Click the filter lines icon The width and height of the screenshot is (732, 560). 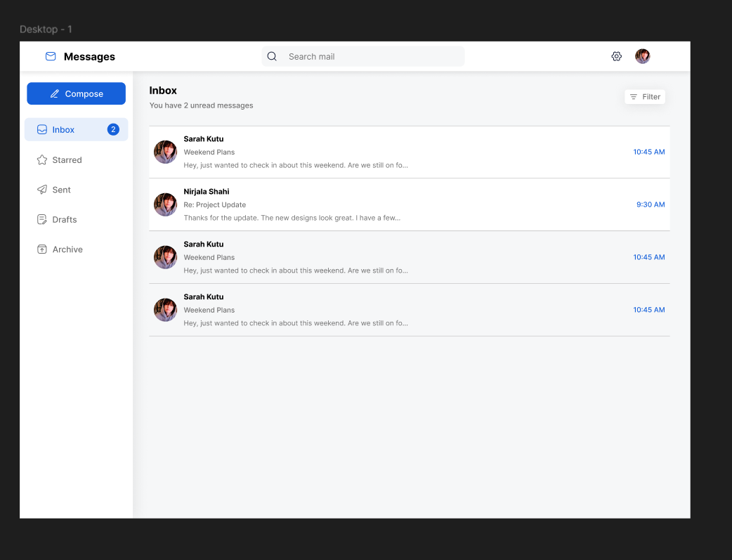tap(634, 97)
